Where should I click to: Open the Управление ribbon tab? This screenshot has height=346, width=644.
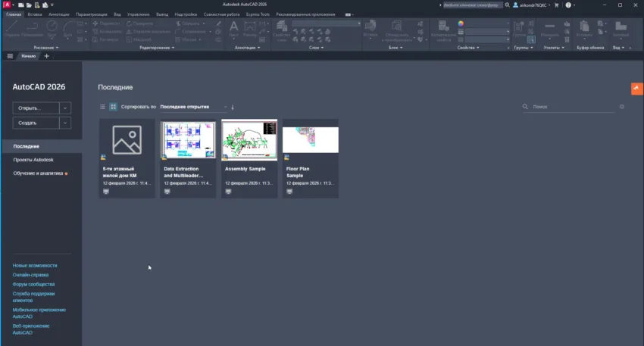[x=139, y=14]
